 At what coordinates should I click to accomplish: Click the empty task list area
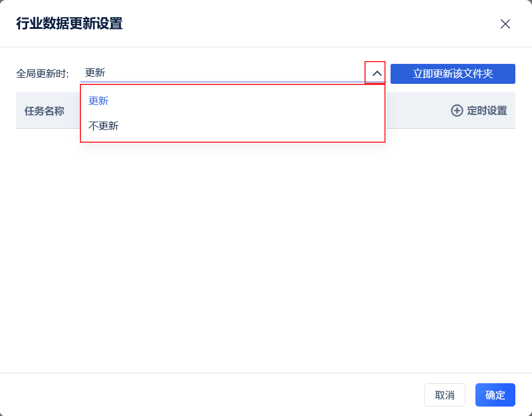click(265, 250)
